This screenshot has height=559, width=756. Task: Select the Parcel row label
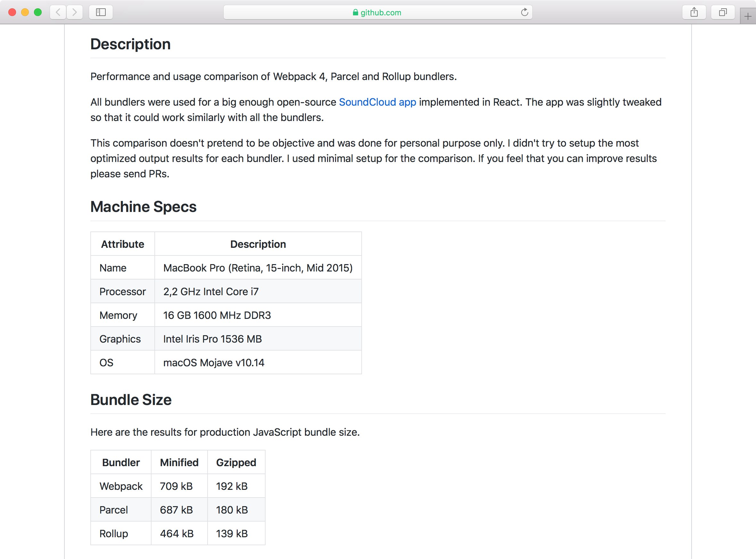121,510
